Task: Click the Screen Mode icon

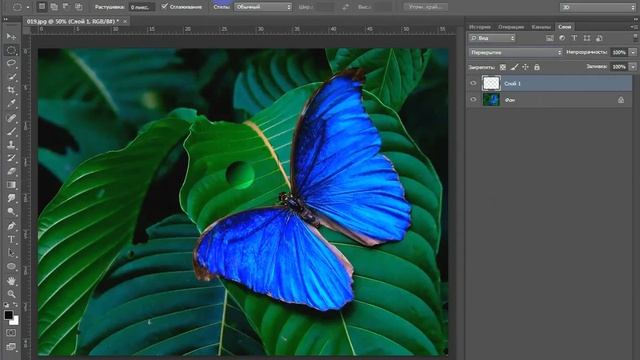Action: (x=11, y=347)
